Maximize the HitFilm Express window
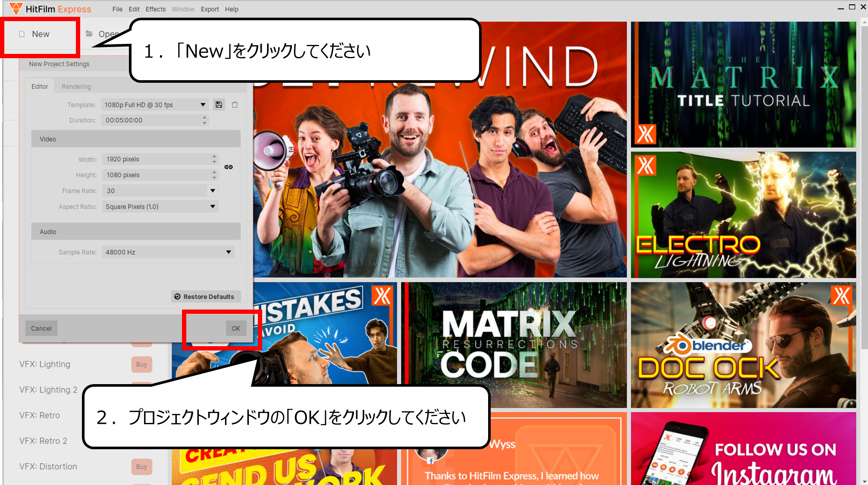Screen dimensions: 868x485 tap(852, 7)
